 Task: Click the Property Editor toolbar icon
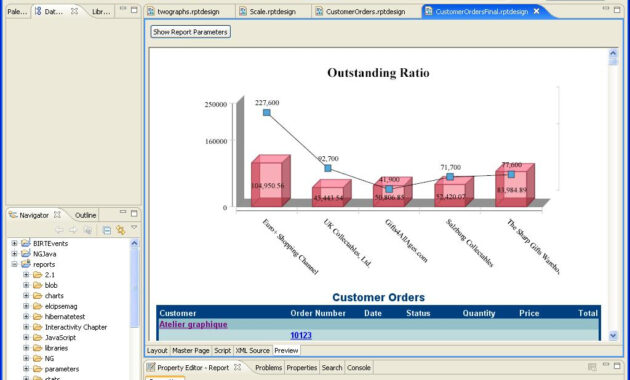[592, 367]
